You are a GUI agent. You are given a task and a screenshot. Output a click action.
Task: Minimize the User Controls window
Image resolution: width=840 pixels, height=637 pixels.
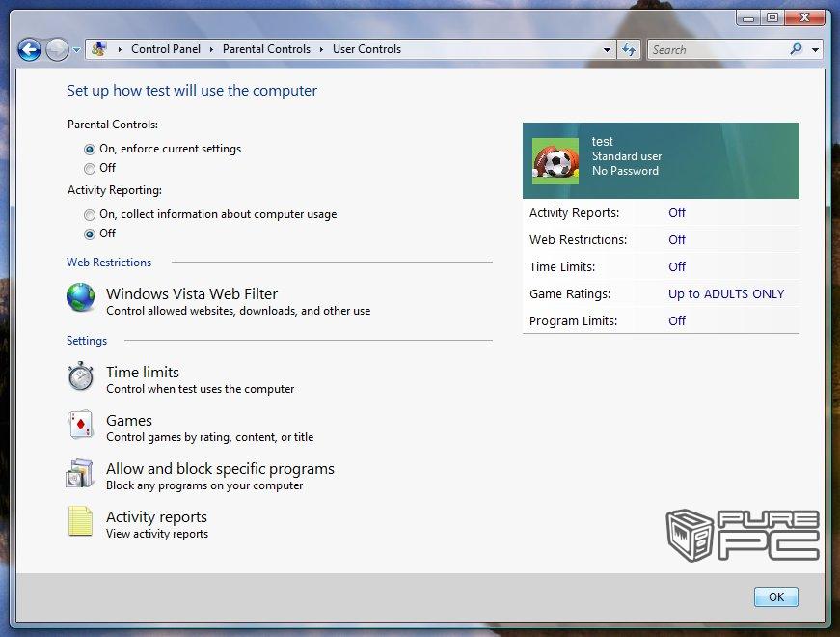(x=748, y=18)
